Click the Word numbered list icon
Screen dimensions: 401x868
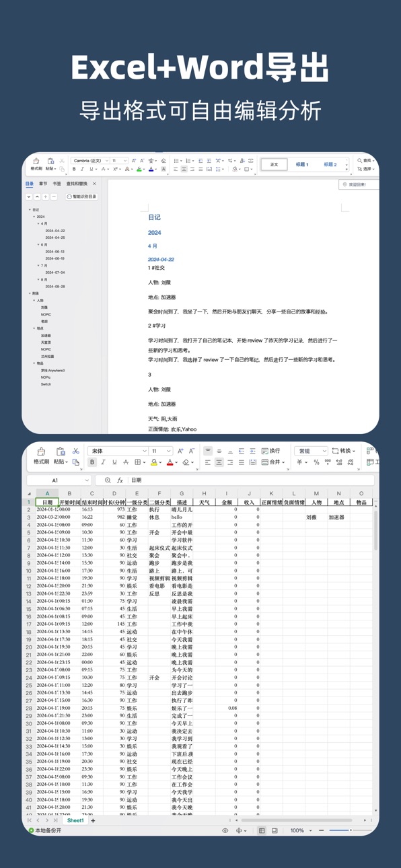(188, 161)
